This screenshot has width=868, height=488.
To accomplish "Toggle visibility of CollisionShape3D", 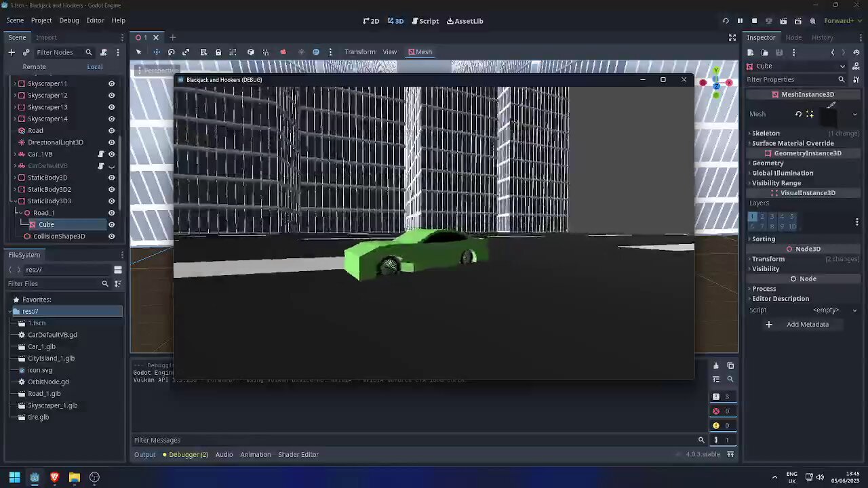I will tap(112, 237).
